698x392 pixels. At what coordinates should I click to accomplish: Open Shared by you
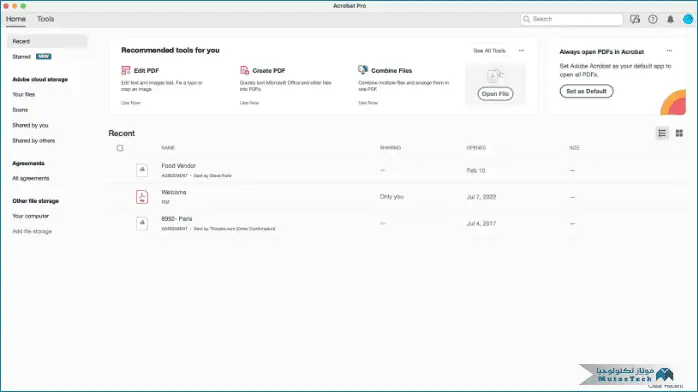click(x=30, y=125)
